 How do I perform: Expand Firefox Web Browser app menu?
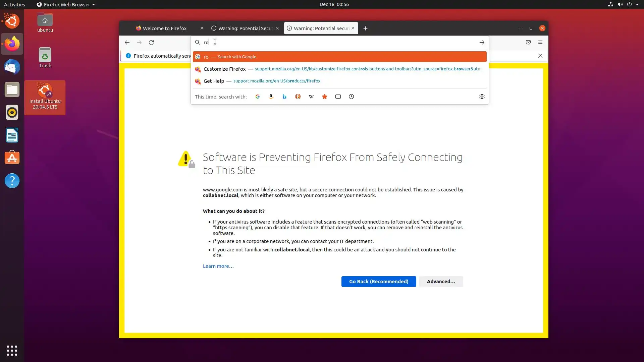point(66,4)
